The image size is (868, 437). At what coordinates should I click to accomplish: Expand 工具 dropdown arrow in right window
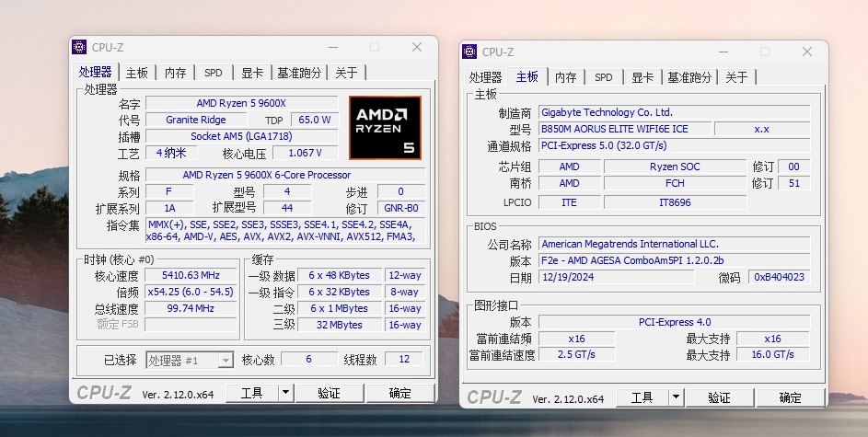point(676,397)
